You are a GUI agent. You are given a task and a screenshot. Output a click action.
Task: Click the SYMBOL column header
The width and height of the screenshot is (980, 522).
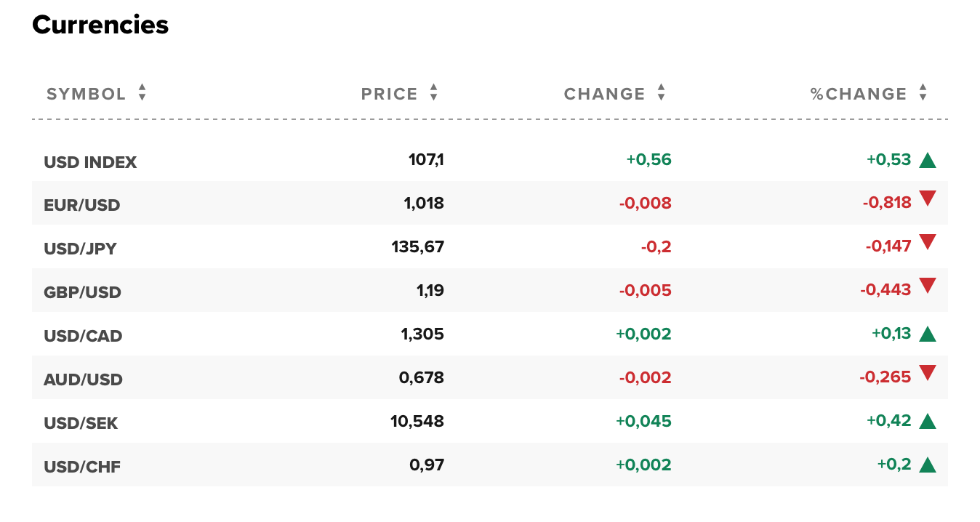tap(87, 94)
